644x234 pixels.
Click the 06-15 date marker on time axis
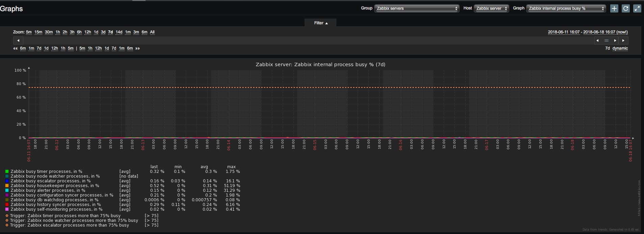315,145
